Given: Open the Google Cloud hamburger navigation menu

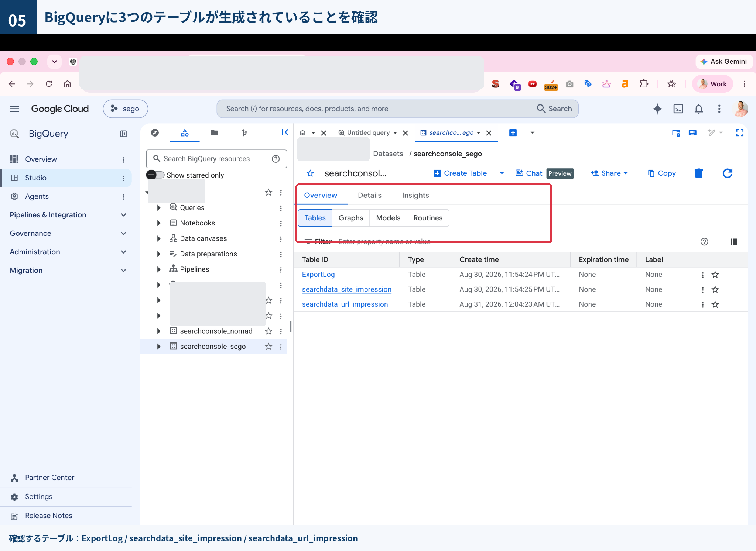Looking at the screenshot, I should coord(14,109).
